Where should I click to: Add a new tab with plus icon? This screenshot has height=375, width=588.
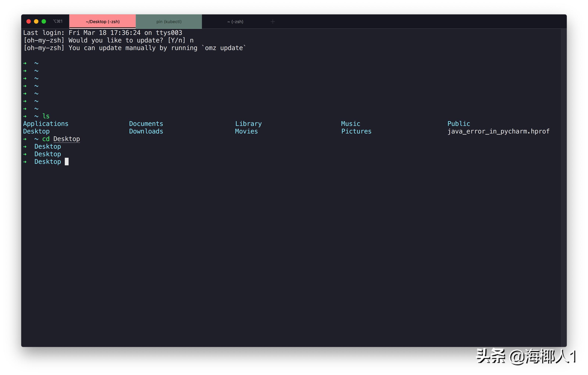point(273,22)
